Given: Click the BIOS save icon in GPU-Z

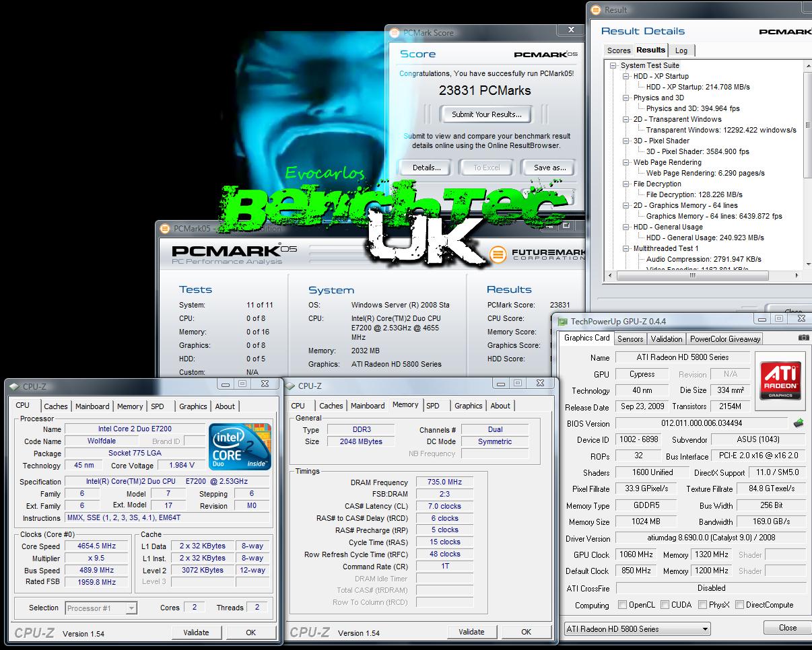Looking at the screenshot, I should [799, 423].
